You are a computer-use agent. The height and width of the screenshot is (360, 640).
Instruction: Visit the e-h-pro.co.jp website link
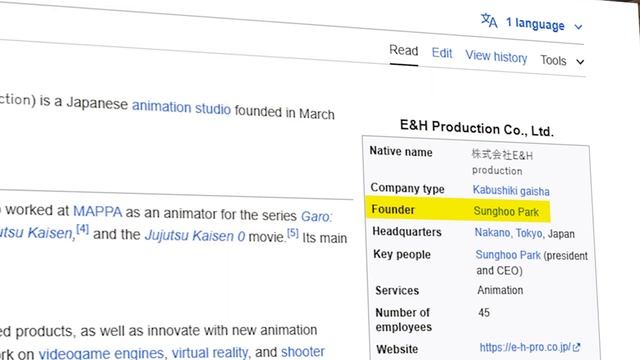(x=525, y=347)
